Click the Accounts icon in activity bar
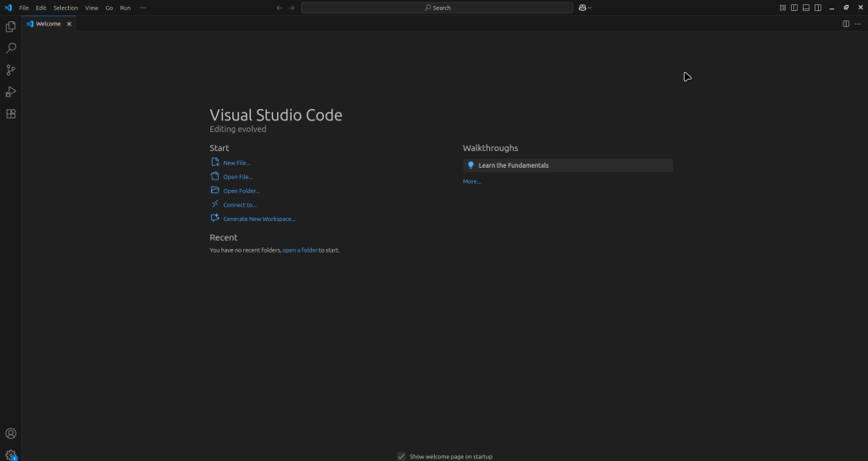Image resolution: width=868 pixels, height=461 pixels. (11, 434)
